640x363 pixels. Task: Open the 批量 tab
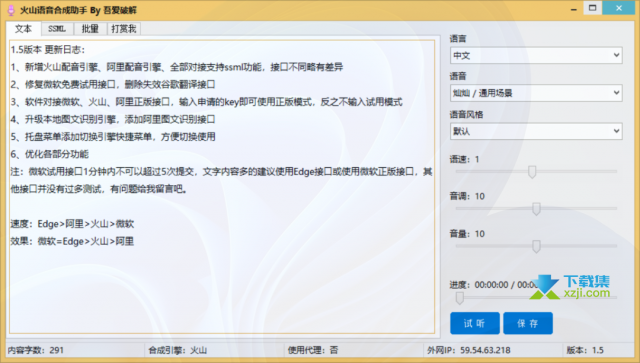[90, 29]
